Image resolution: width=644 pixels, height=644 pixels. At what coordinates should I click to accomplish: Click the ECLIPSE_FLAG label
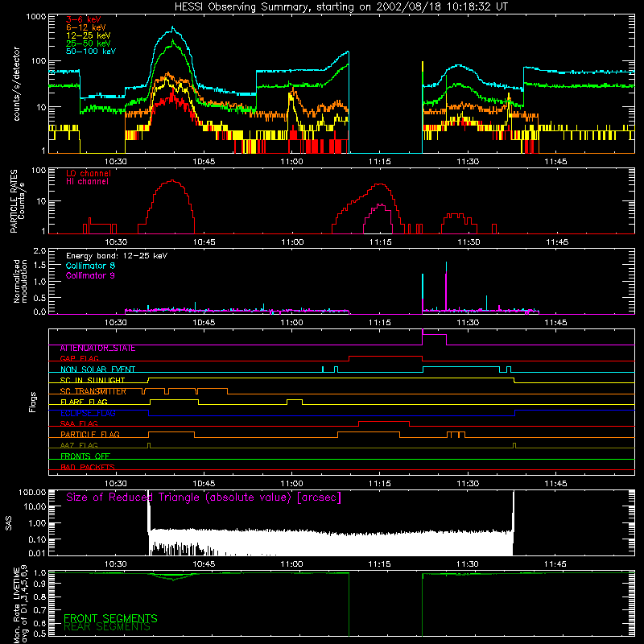pos(88,413)
